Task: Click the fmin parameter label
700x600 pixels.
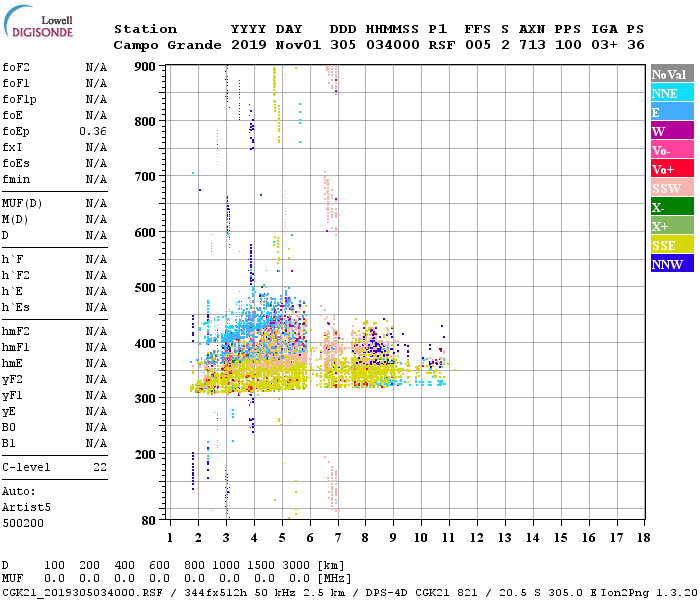Action: tap(16, 179)
